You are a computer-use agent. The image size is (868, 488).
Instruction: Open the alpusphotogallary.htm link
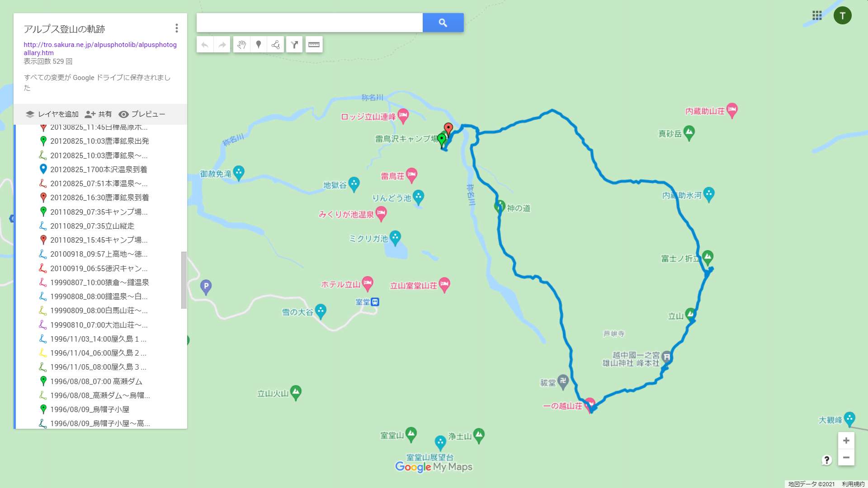100,49
